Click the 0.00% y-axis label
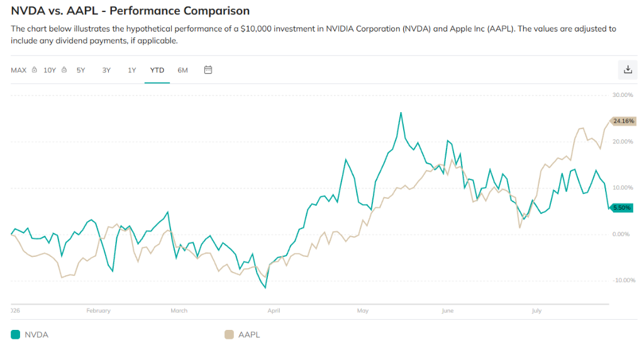 tap(621, 234)
